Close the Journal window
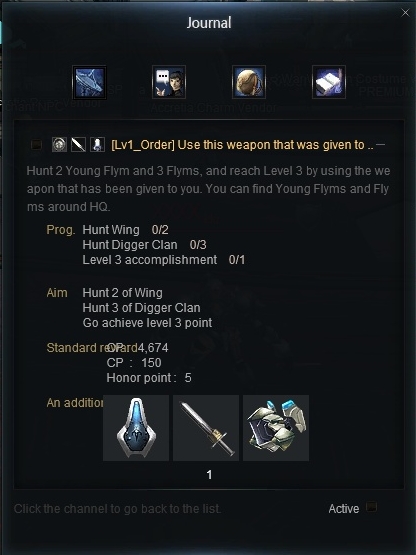 coord(405,13)
